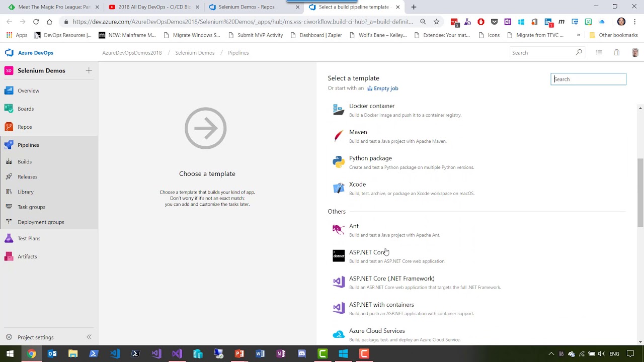Image resolution: width=644 pixels, height=362 pixels.
Task: Bookmark this page with star icon
Action: tap(436, 22)
